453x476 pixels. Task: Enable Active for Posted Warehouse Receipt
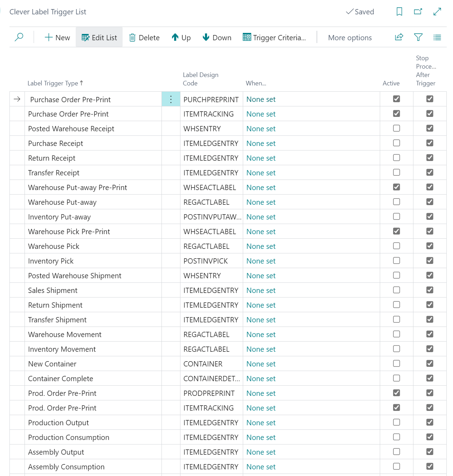click(x=396, y=128)
